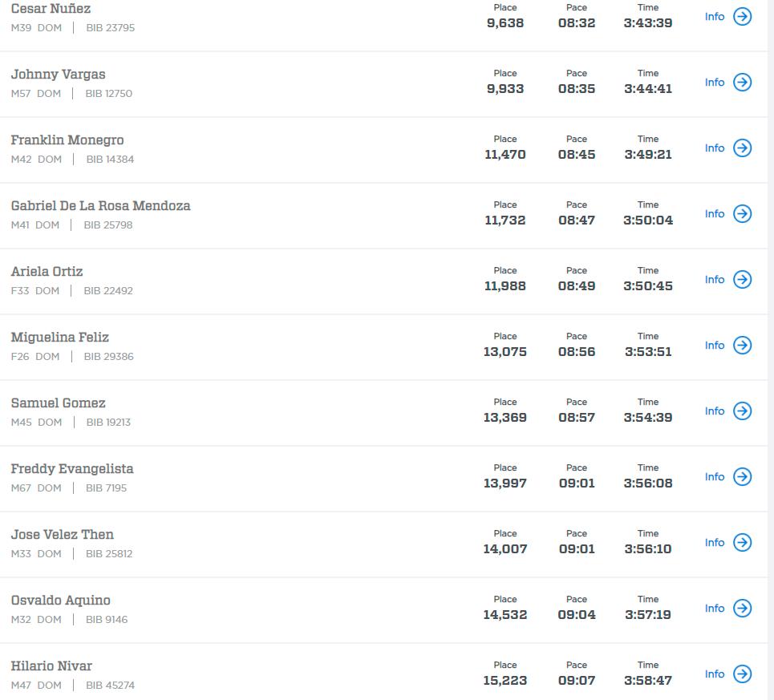The height and width of the screenshot is (700, 774).
Task: Click the Info link for Hilario Nivar
Action: [714, 674]
